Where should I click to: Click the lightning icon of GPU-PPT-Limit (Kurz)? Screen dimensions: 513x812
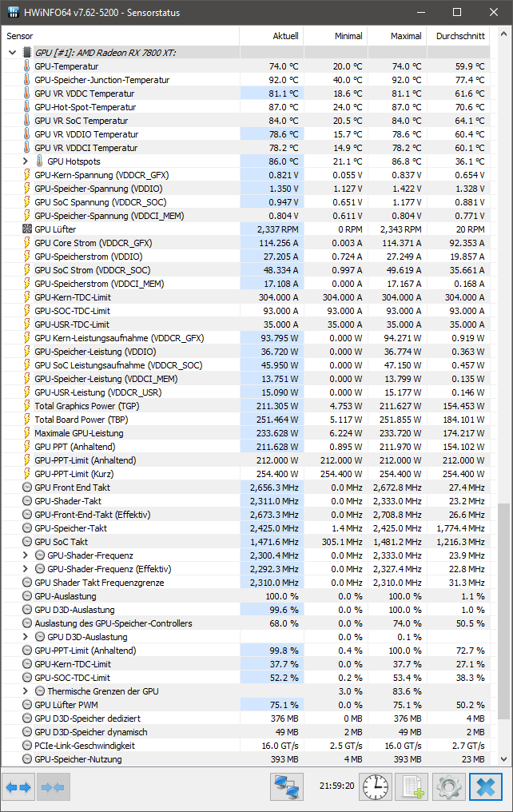click(27, 474)
